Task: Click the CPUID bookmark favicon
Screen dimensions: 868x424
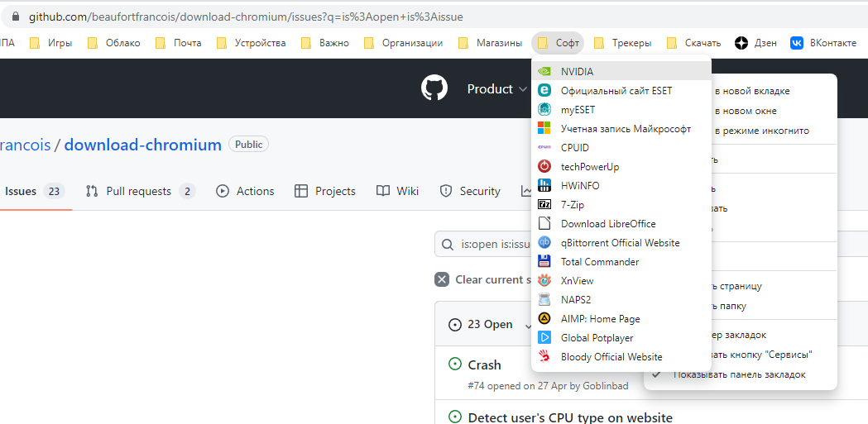Action: pyautogui.click(x=544, y=148)
